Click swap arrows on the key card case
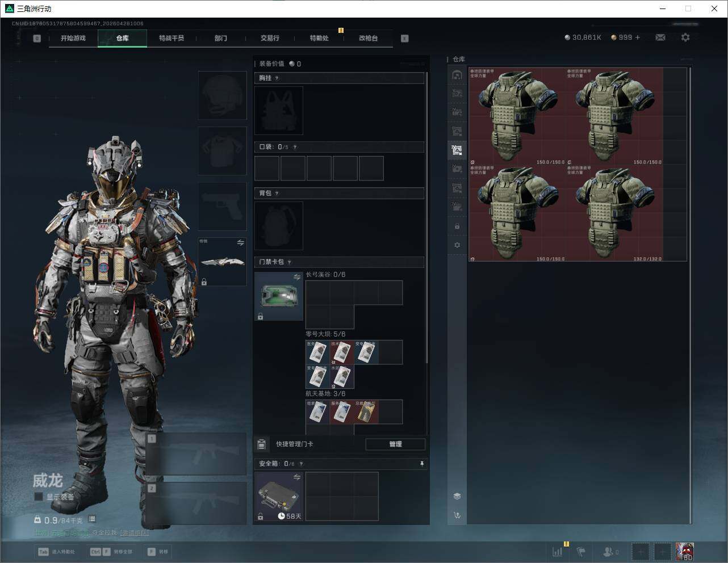The image size is (728, 563). coord(297,277)
